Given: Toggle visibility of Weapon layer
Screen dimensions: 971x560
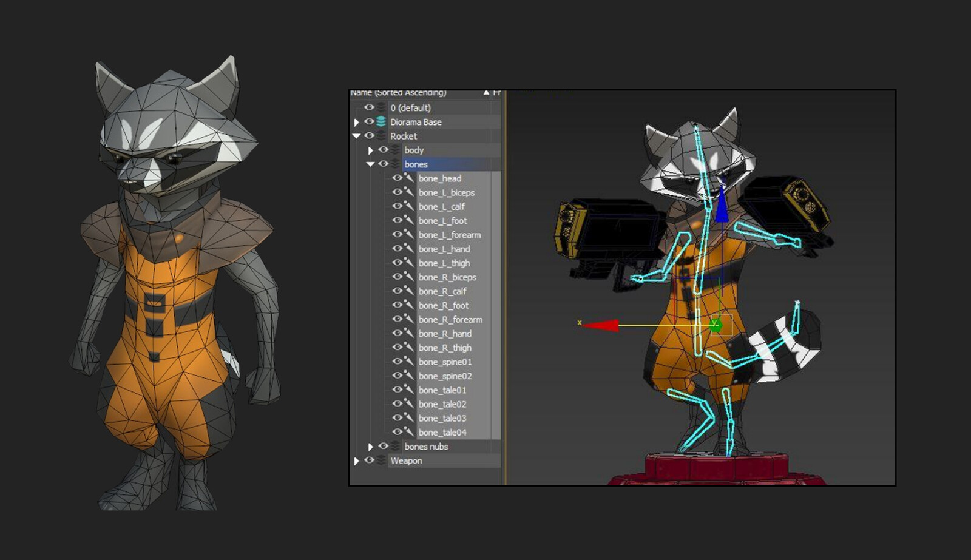Looking at the screenshot, I should point(369,460).
